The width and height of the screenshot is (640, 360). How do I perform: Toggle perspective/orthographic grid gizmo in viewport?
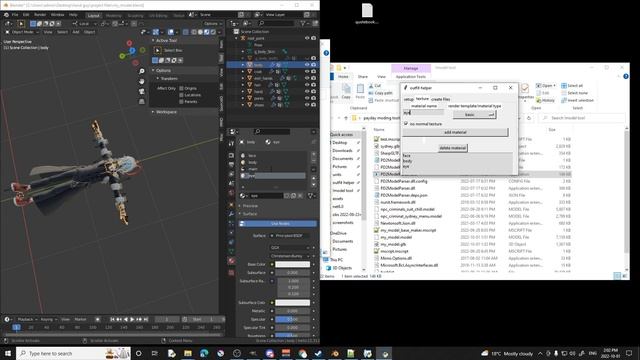[142, 101]
